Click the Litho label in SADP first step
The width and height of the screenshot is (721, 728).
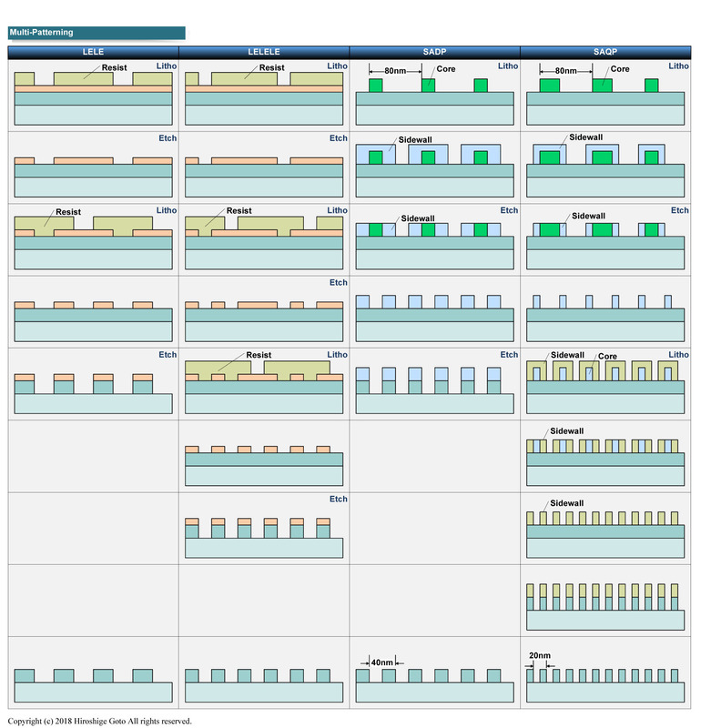pos(508,66)
